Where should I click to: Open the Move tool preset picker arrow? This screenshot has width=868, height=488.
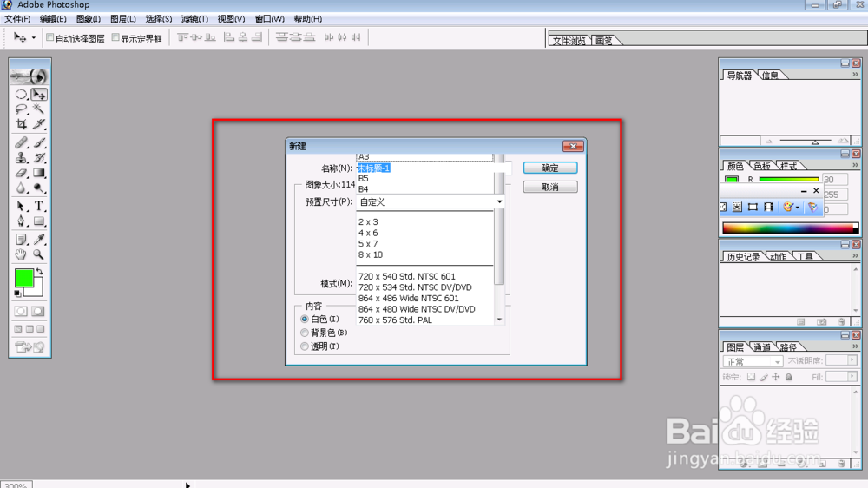(x=34, y=37)
